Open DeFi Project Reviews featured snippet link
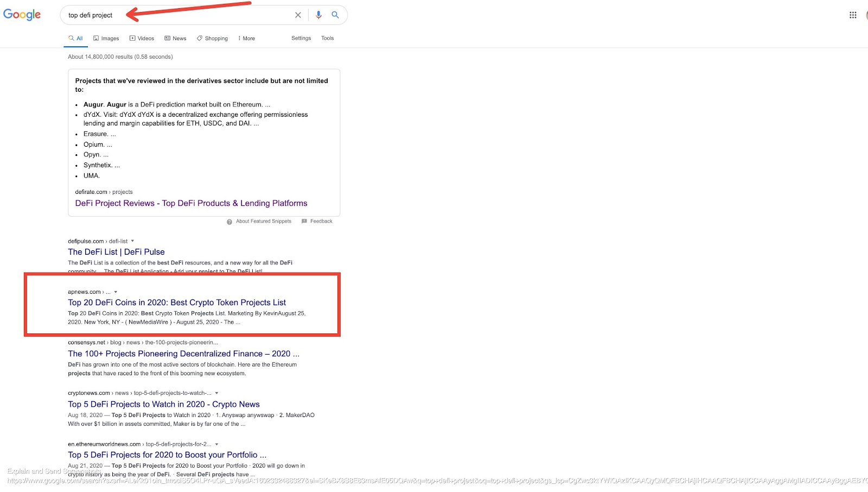 pos(191,203)
